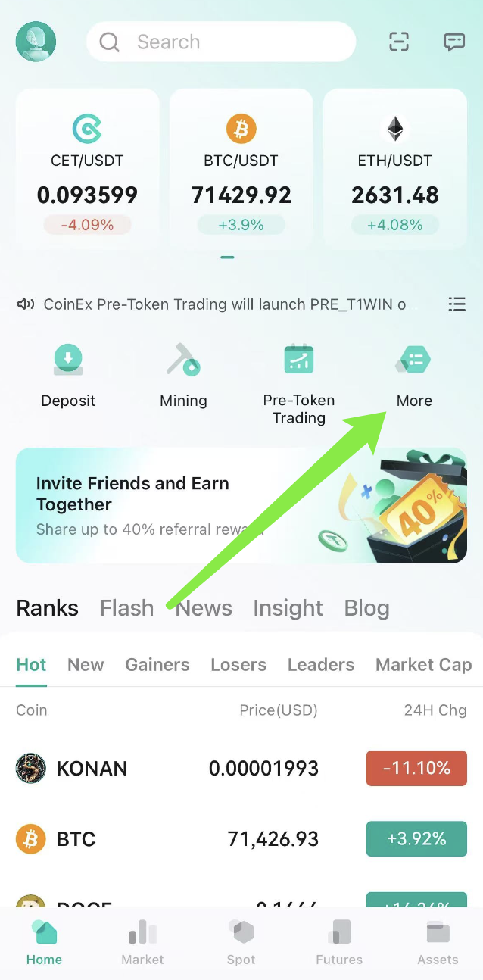Open the KONAN coin row
This screenshot has height=980, width=483.
(241, 768)
